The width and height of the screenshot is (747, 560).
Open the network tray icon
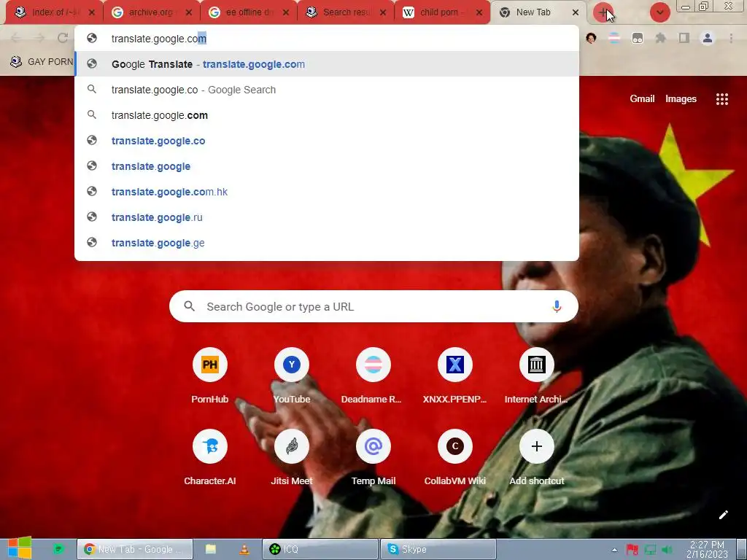650,550
